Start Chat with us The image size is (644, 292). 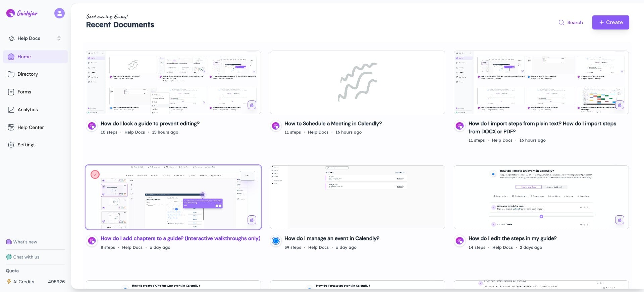pyautogui.click(x=26, y=257)
